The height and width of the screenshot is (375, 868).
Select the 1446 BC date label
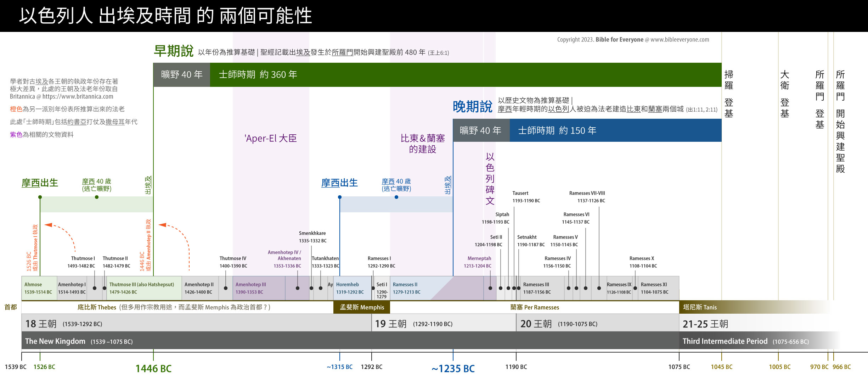pos(153,369)
